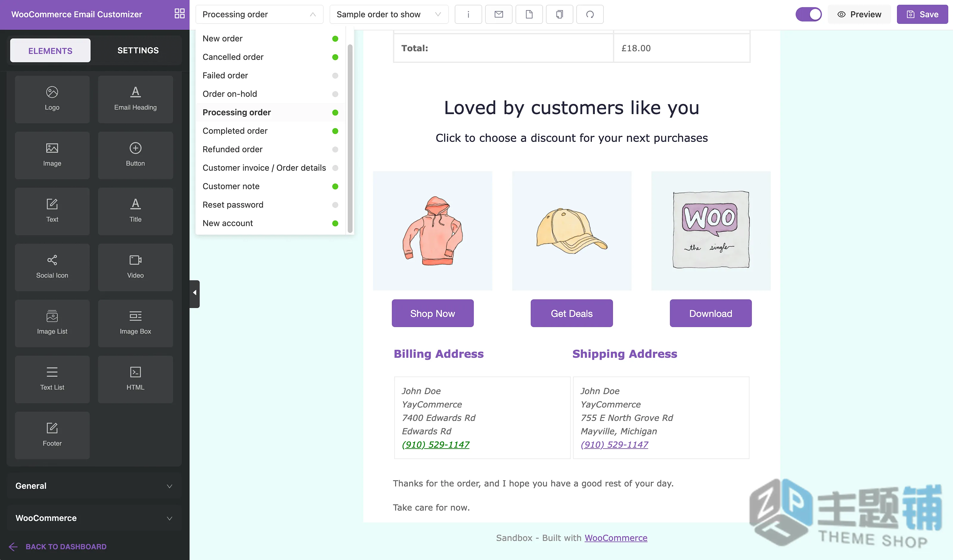This screenshot has width=953, height=560.
Task: Open the WooCommerce footer link
Action: tap(616, 538)
